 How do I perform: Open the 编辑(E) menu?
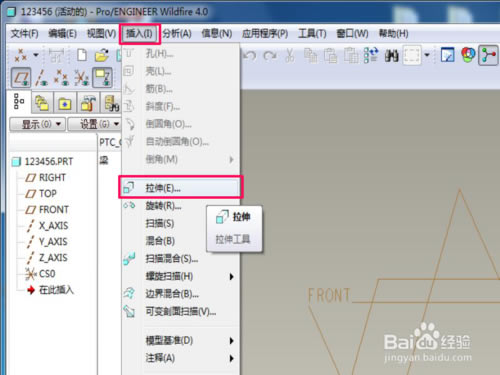click(x=62, y=34)
